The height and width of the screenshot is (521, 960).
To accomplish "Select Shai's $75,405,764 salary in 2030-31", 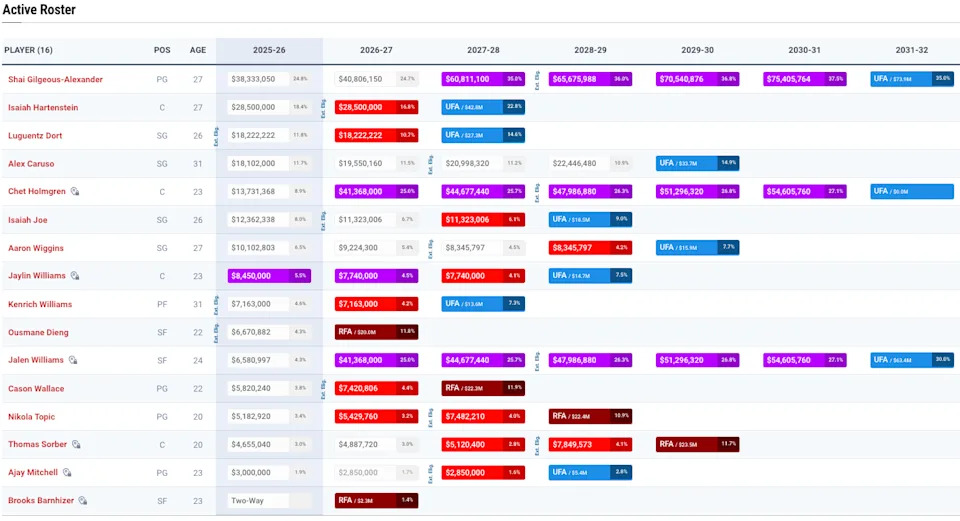I will 804,80.
